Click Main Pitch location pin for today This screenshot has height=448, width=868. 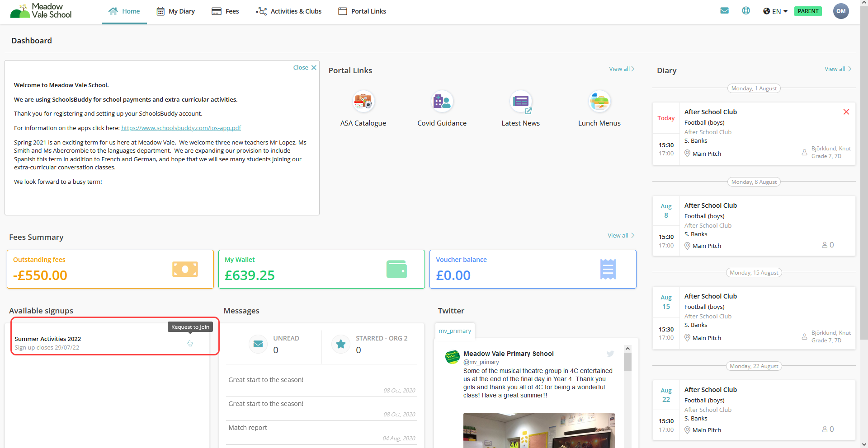point(687,154)
